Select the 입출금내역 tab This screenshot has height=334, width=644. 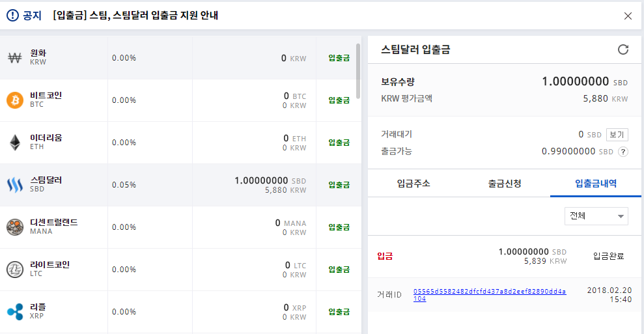tap(596, 183)
